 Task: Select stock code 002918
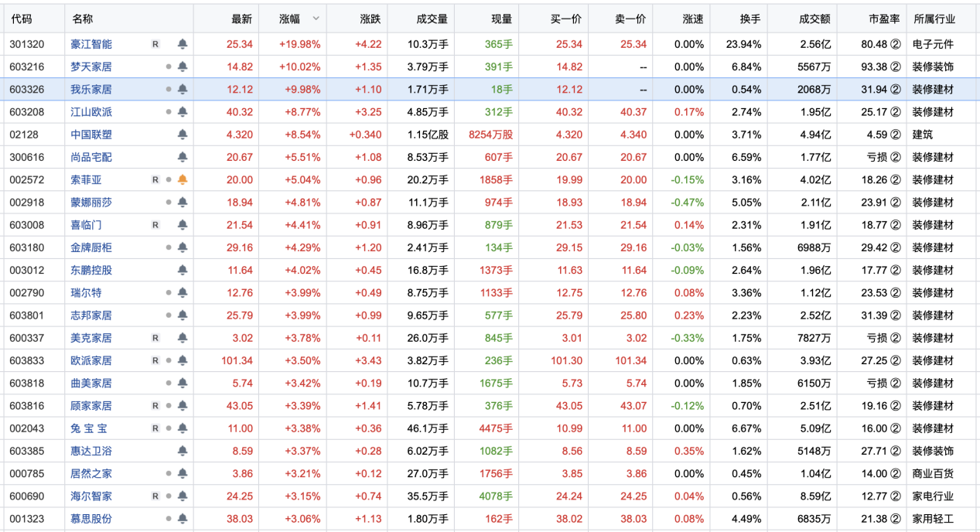coord(27,202)
